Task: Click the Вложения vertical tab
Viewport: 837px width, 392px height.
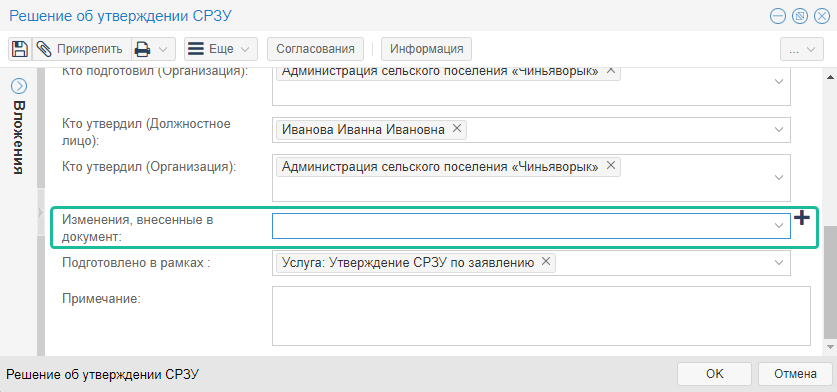Action: click(x=19, y=137)
